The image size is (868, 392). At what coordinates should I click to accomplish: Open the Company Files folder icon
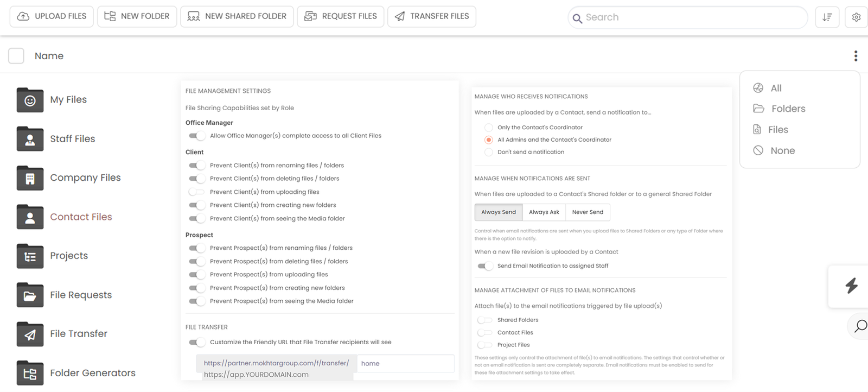click(x=30, y=178)
